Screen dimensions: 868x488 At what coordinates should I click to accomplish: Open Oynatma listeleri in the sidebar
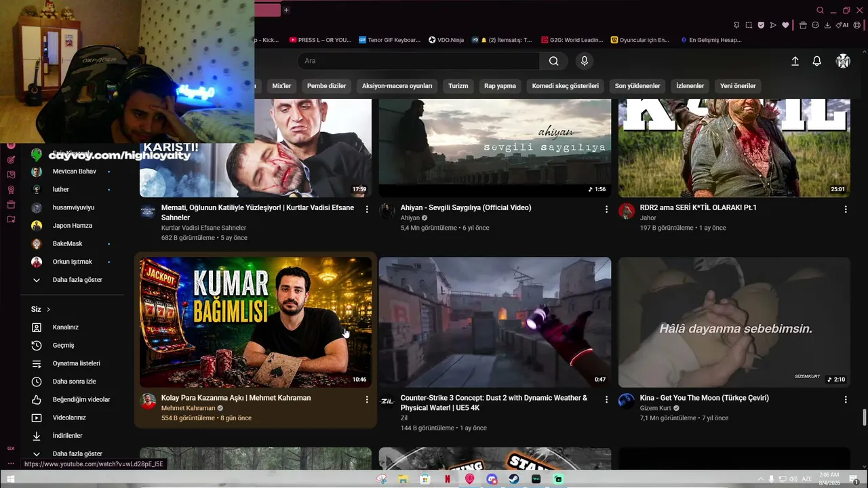pos(76,363)
